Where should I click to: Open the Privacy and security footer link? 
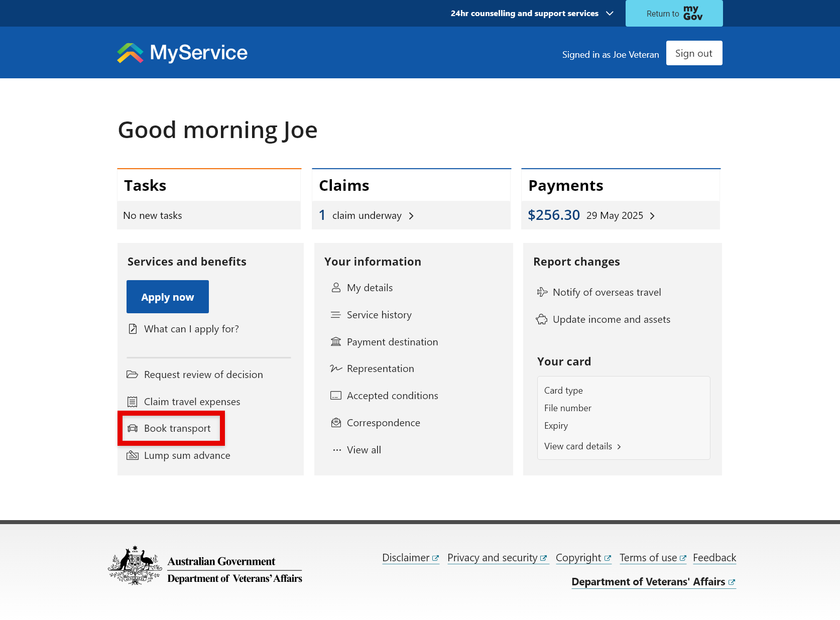[492, 558]
